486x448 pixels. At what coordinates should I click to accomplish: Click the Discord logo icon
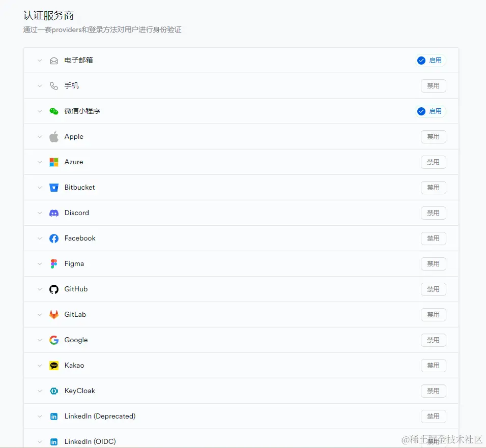(54, 213)
